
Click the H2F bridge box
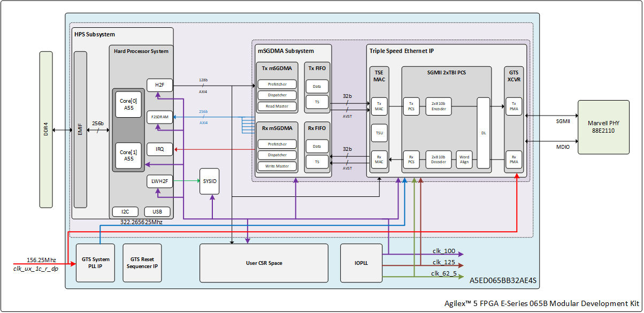point(160,85)
